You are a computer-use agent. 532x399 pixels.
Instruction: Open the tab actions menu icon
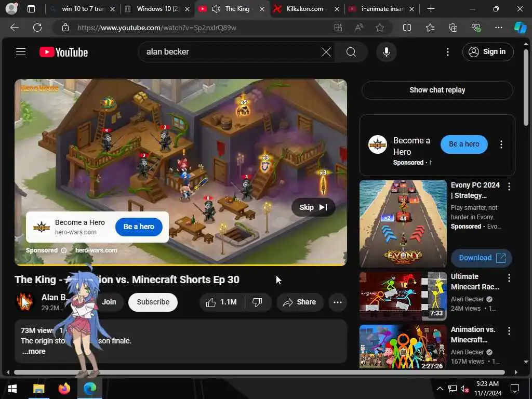point(31,9)
